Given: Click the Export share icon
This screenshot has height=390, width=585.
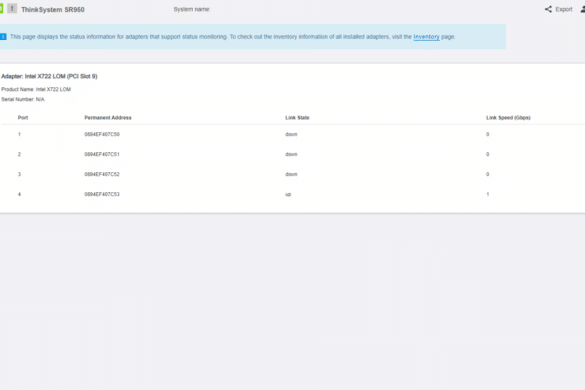Looking at the screenshot, I should [548, 9].
